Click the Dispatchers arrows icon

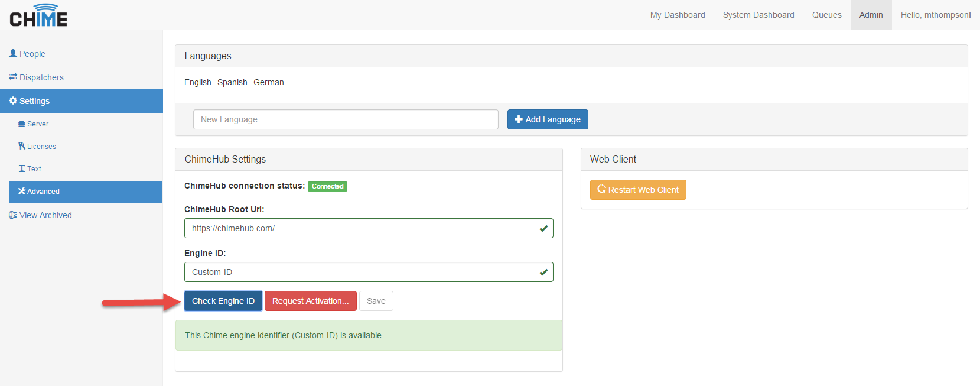tap(13, 77)
